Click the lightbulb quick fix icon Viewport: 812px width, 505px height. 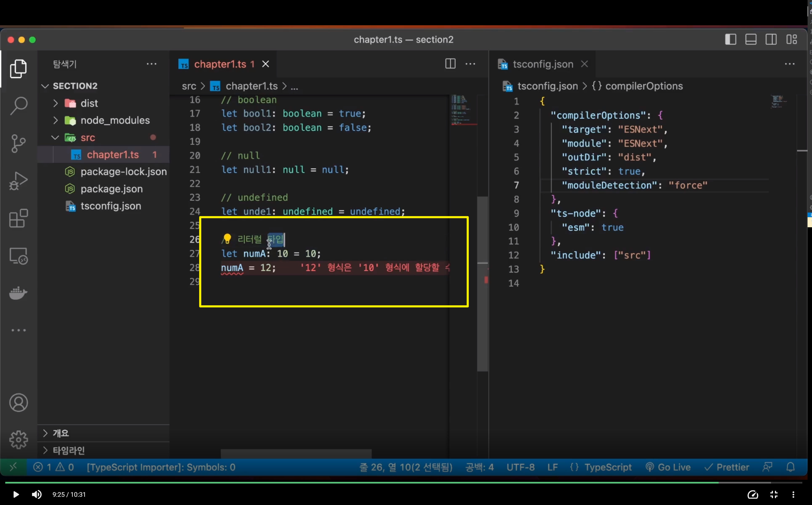point(227,238)
